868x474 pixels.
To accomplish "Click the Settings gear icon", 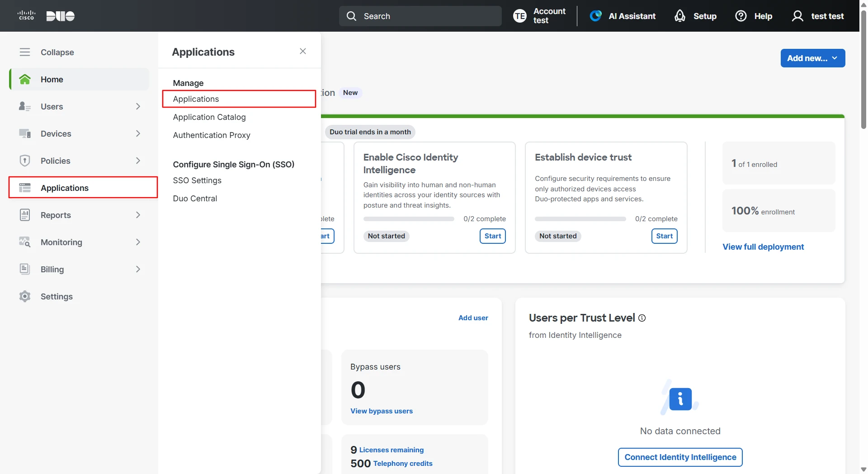I will [x=25, y=296].
